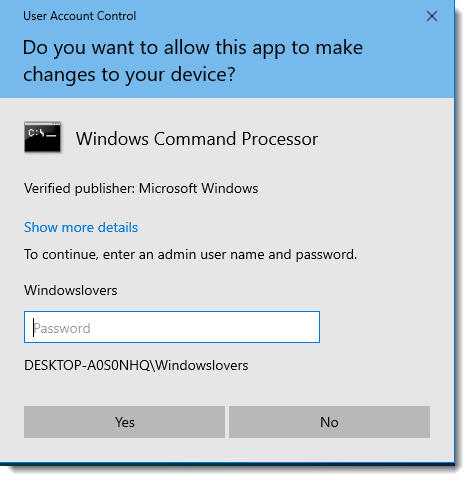The image size is (470, 481).
Task: Click the Windows Command Processor app name
Action: point(197,139)
